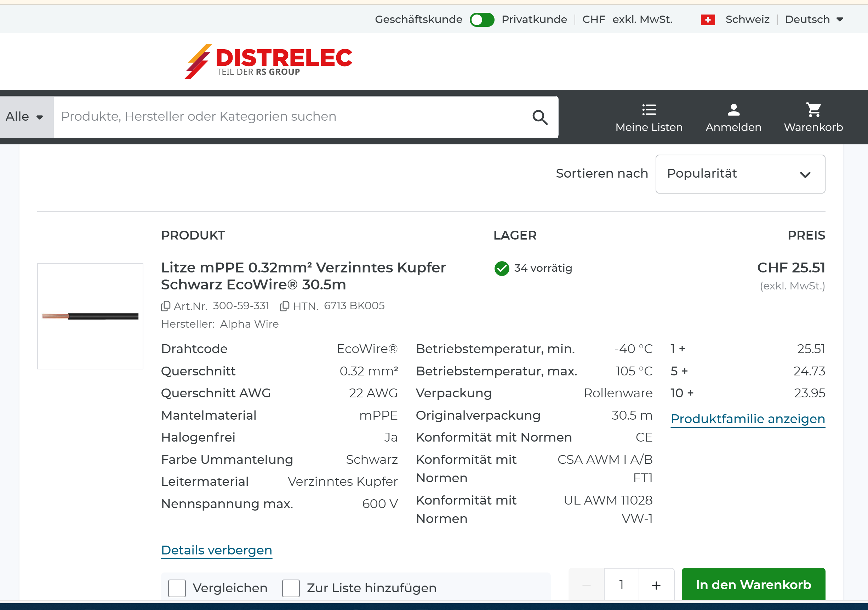This screenshot has width=868, height=610.
Task: Click the 1 + price tier row
Action: tap(747, 349)
